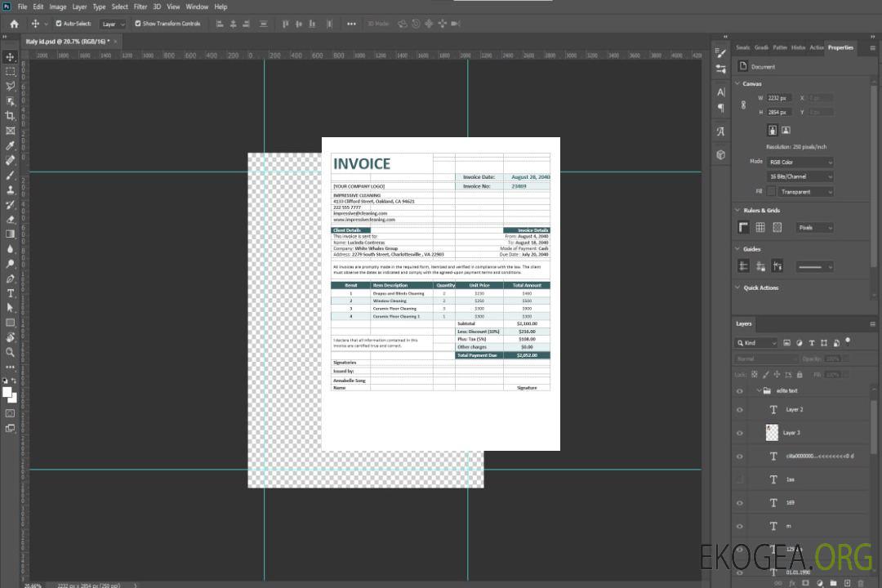Select the Rectangle shape tool
The height and width of the screenshot is (588, 882).
coord(10,323)
